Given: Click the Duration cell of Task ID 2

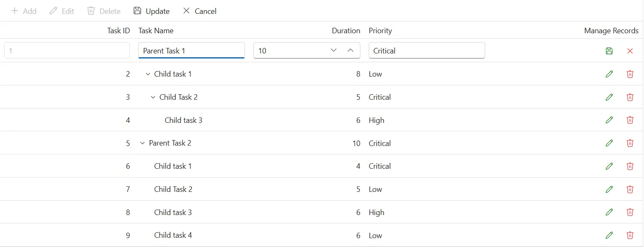Looking at the screenshot, I should 358,74.
